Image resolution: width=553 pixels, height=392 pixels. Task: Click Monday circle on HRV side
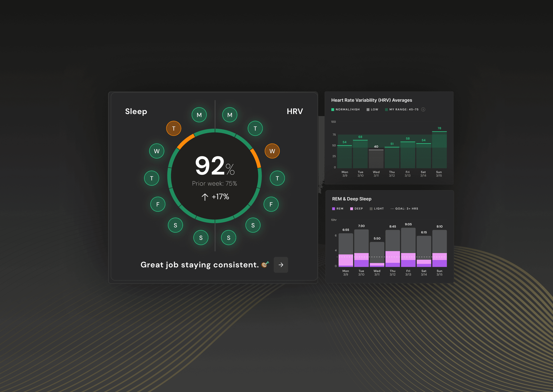coord(230,115)
